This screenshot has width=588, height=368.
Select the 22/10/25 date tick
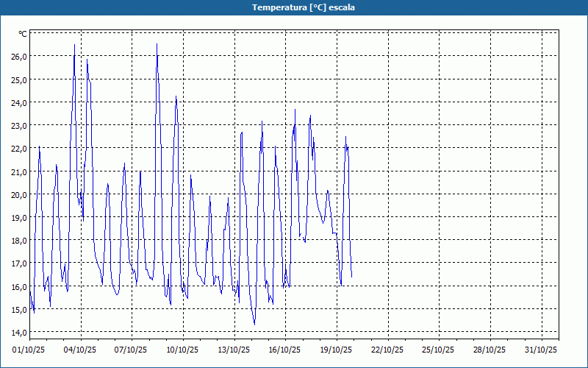click(387, 350)
